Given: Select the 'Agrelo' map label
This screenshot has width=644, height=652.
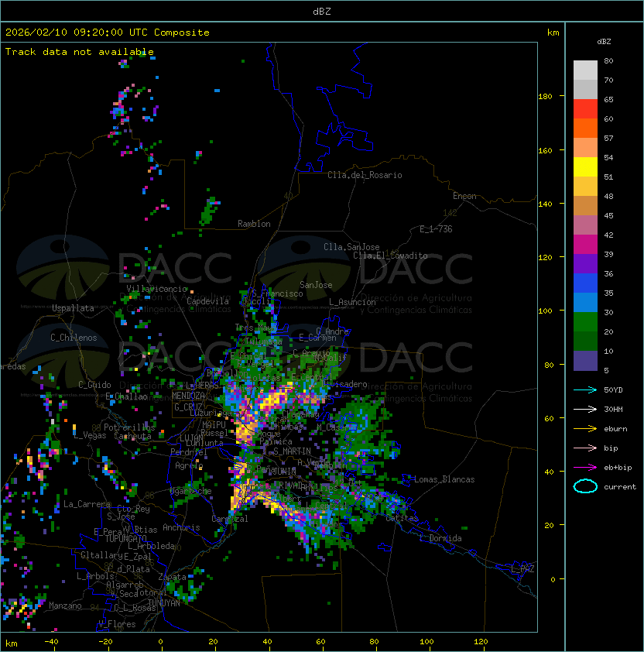Looking at the screenshot, I should point(189,465).
